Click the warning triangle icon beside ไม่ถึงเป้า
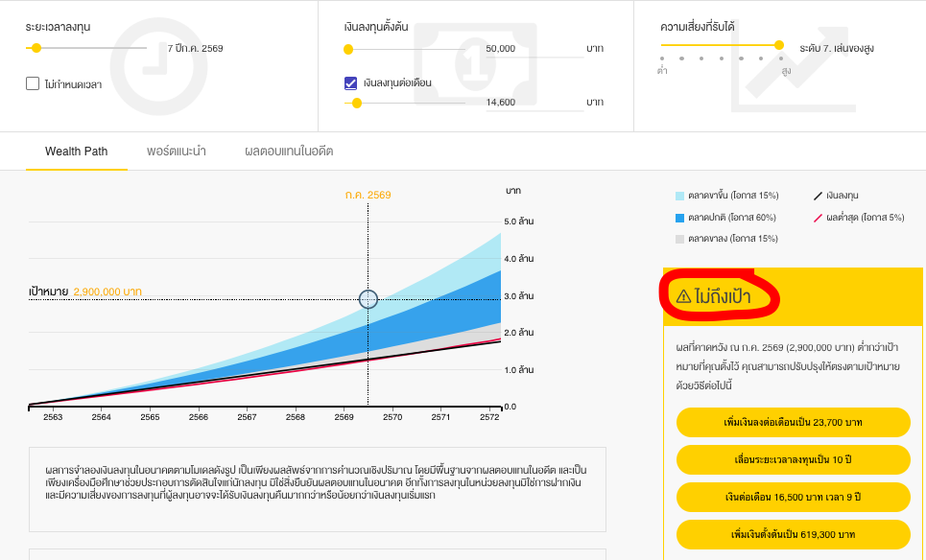Image resolution: width=926 pixels, height=560 pixels. click(x=683, y=296)
